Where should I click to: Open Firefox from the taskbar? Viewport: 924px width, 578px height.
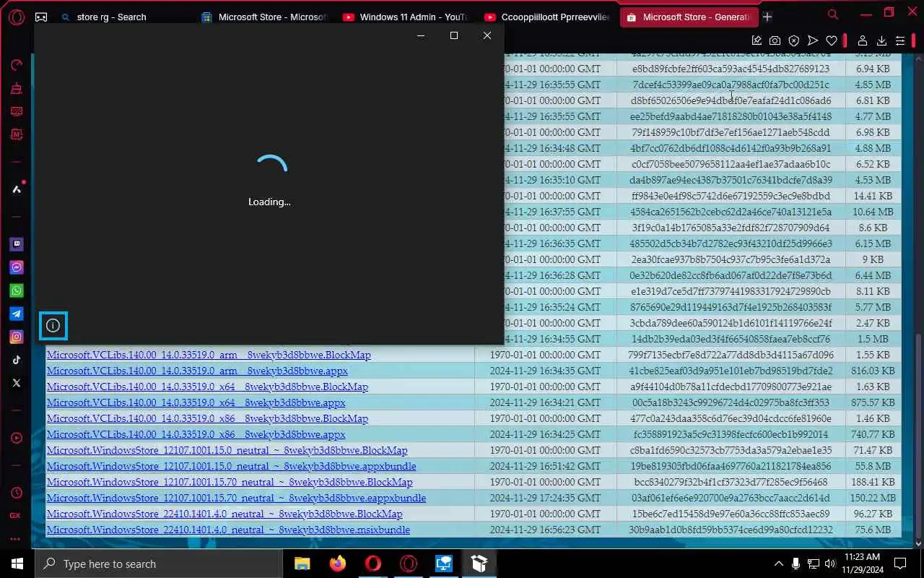[337, 564]
